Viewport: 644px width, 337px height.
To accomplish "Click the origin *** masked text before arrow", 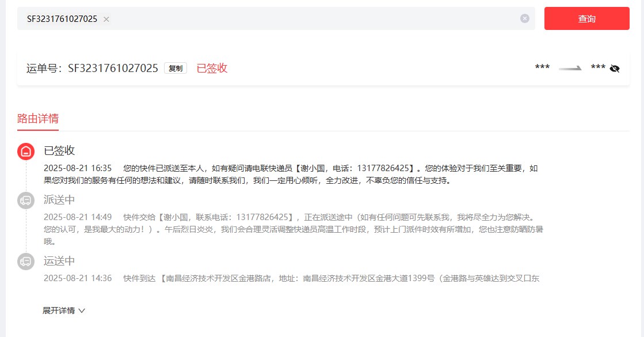I will pyautogui.click(x=542, y=67).
